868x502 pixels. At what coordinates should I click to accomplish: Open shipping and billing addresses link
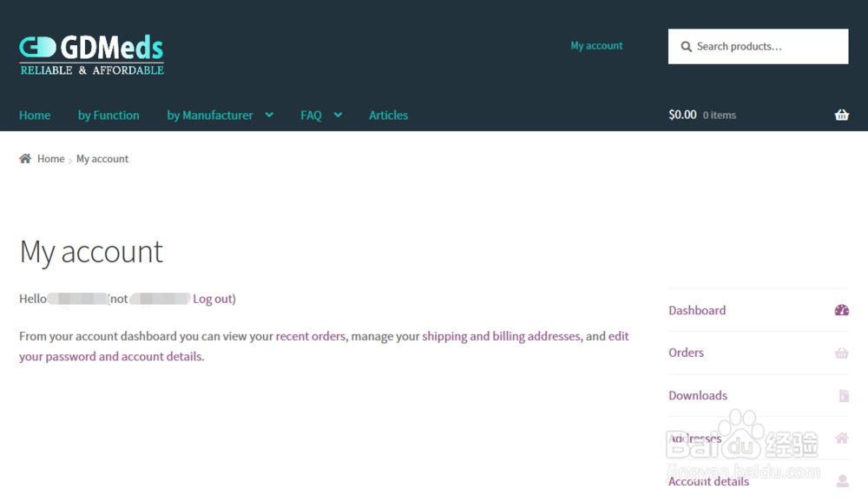click(x=501, y=336)
